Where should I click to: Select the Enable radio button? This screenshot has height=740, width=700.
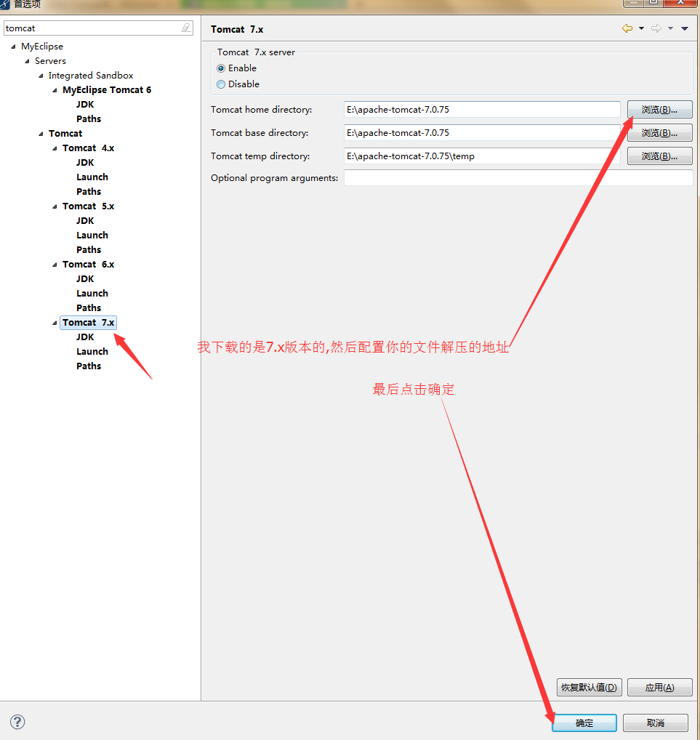(221, 68)
